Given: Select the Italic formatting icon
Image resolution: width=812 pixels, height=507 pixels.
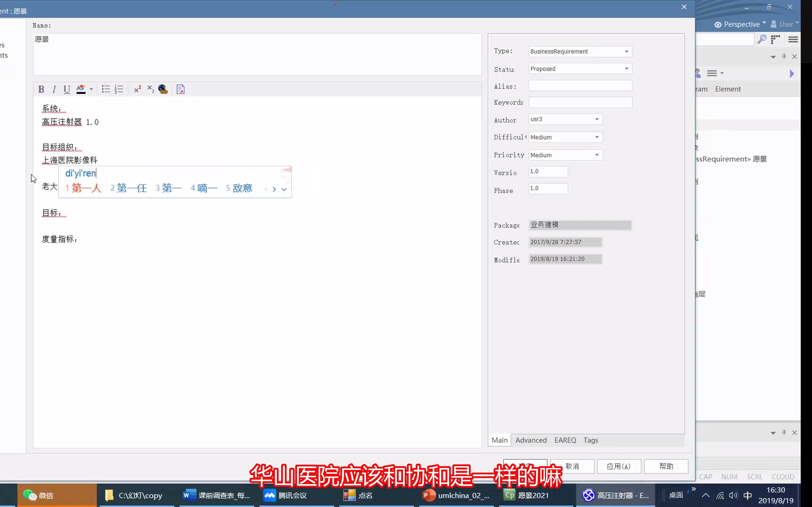Looking at the screenshot, I should point(54,89).
